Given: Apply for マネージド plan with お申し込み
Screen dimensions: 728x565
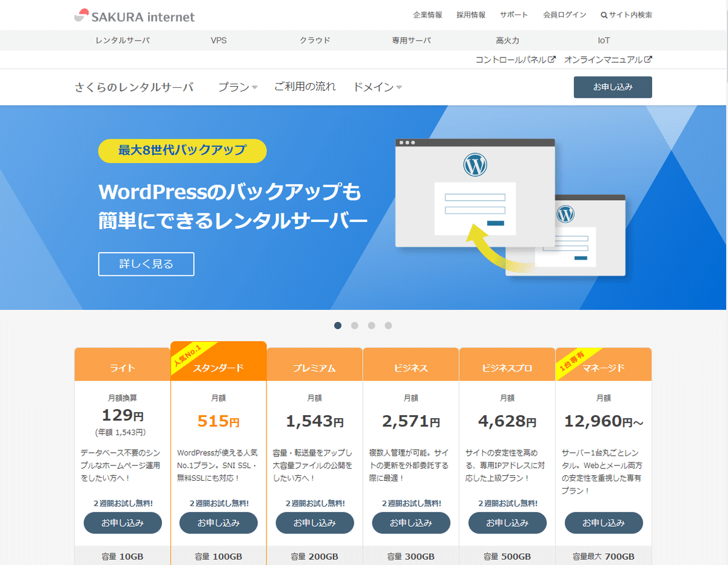Looking at the screenshot, I should coord(604,523).
